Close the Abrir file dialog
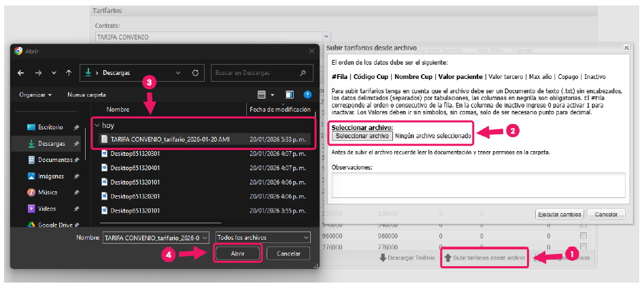 (311, 52)
